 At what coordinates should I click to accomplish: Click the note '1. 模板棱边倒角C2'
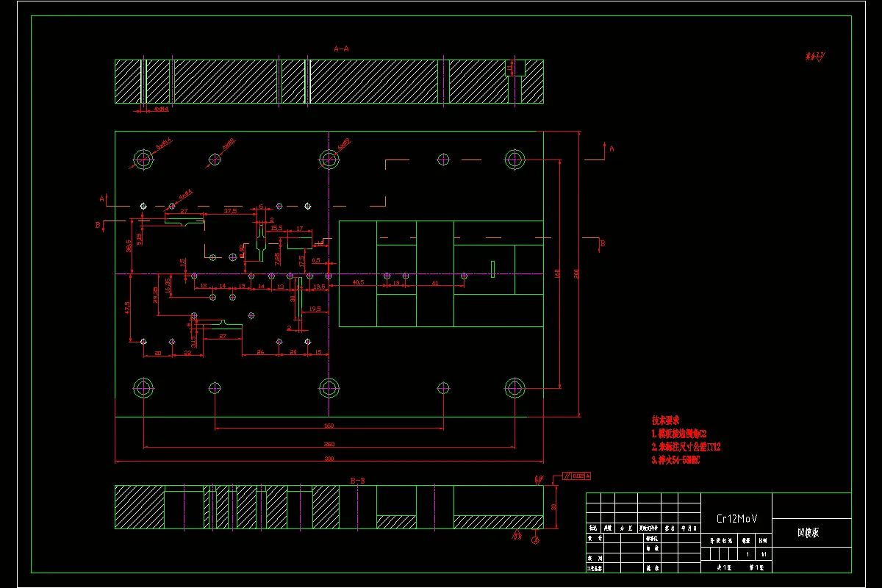(679, 434)
